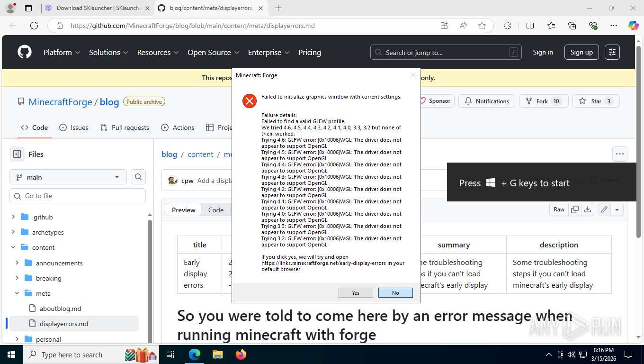Expand the announcements folder
Image resolution: width=644 pixels, height=364 pixels.
[x=17, y=263]
